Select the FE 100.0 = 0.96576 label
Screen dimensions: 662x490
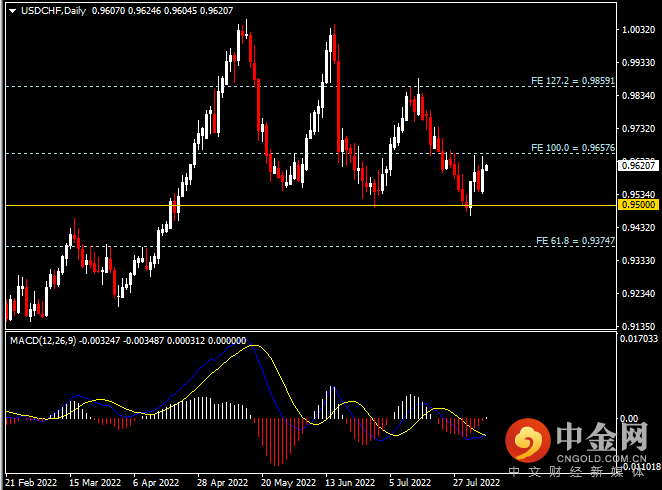point(573,148)
